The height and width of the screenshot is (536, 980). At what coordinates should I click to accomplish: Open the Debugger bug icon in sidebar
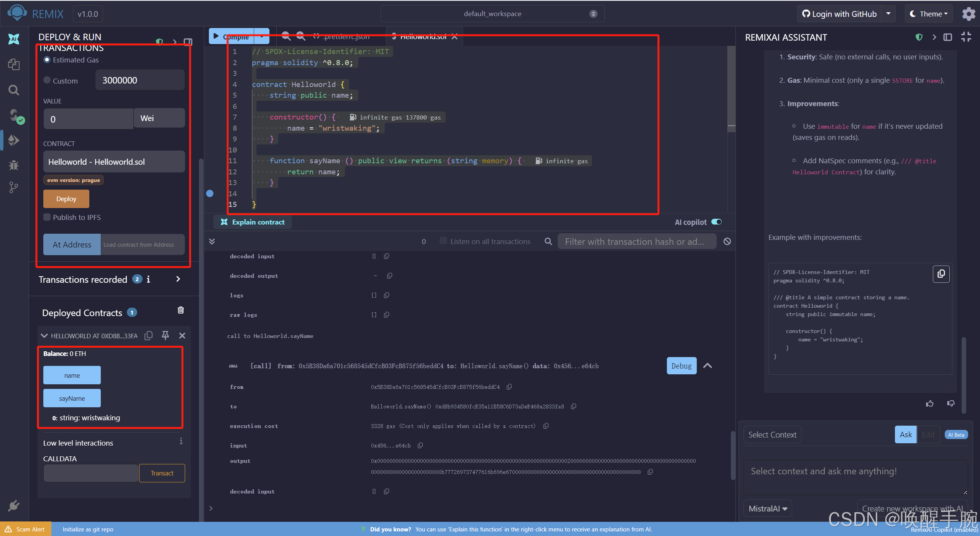pos(14,165)
